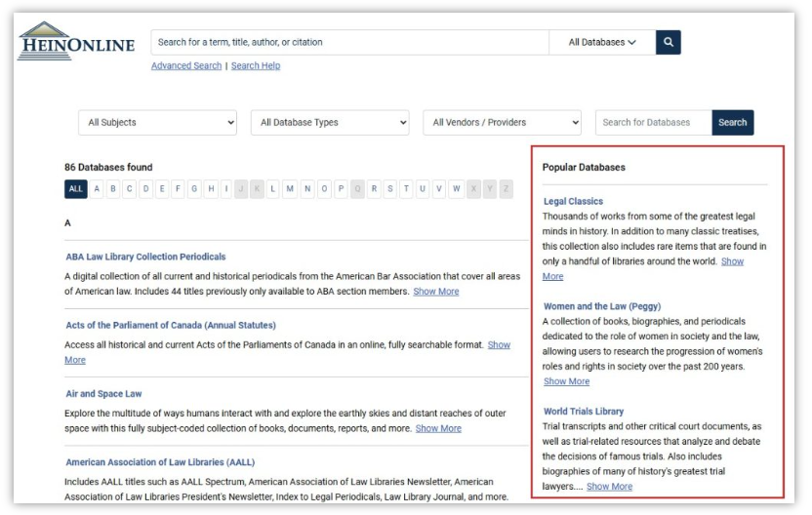Filter databases by letter L
The height and width of the screenshot is (515, 812).
(273, 189)
